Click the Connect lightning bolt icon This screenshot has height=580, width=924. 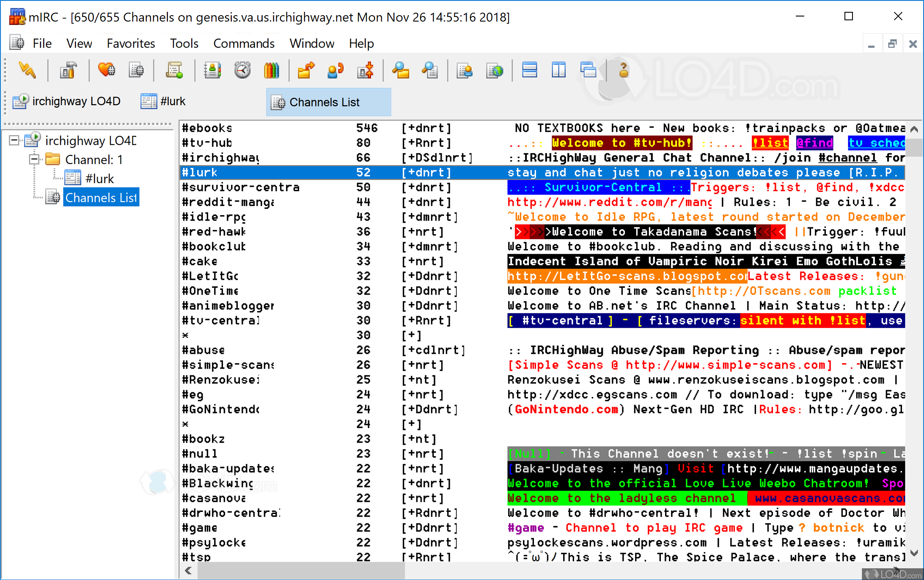pyautogui.click(x=27, y=70)
